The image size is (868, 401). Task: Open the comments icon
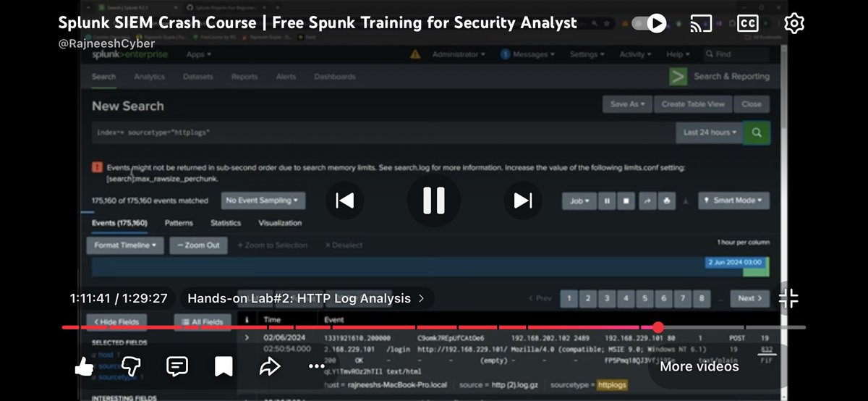coord(177,366)
